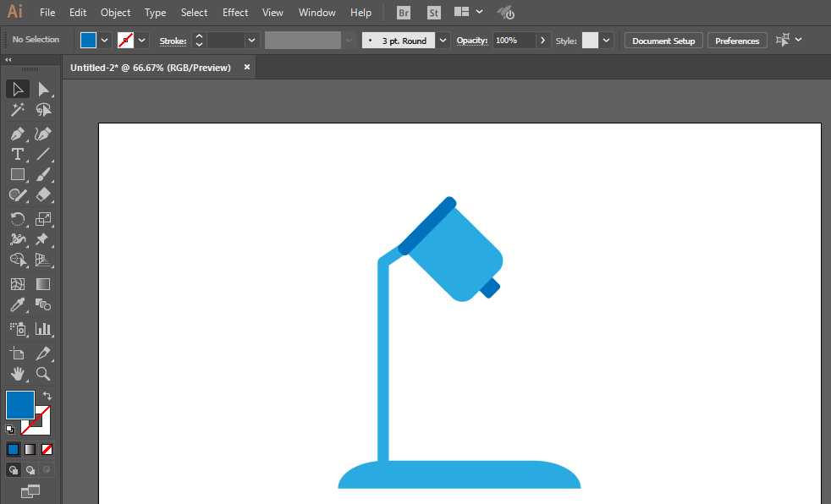Viewport: 831px width, 504px height.
Task: Switch paint mode to Gradient
Action: click(x=30, y=449)
